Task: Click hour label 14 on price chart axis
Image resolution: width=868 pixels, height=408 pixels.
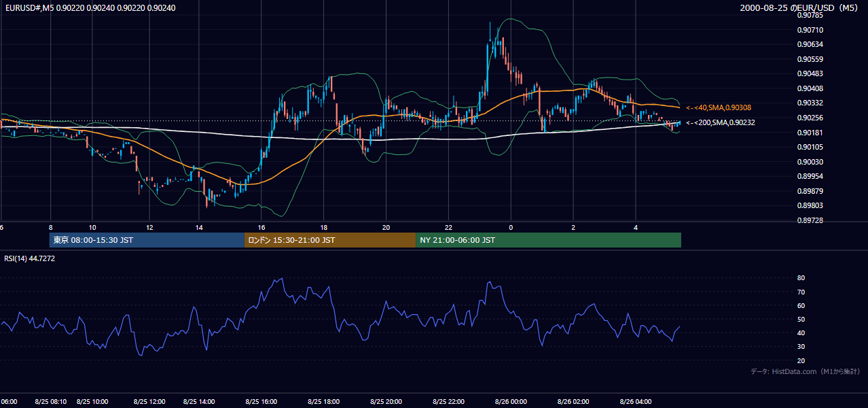Action: (199, 227)
